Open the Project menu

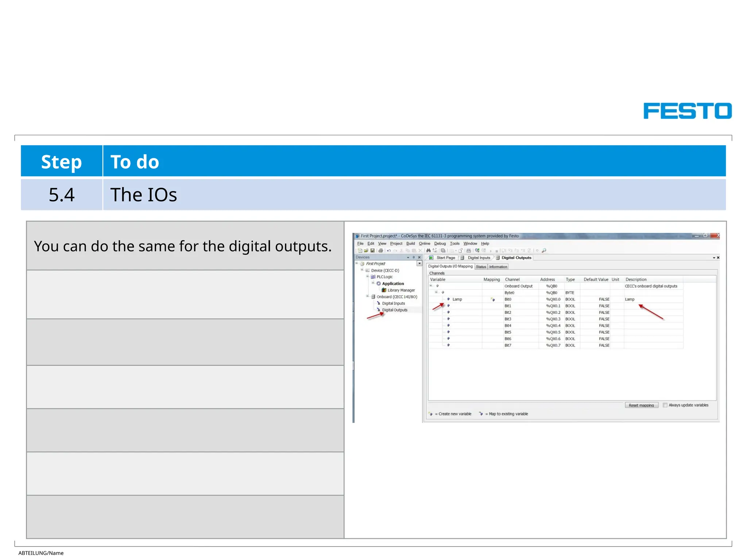click(396, 244)
